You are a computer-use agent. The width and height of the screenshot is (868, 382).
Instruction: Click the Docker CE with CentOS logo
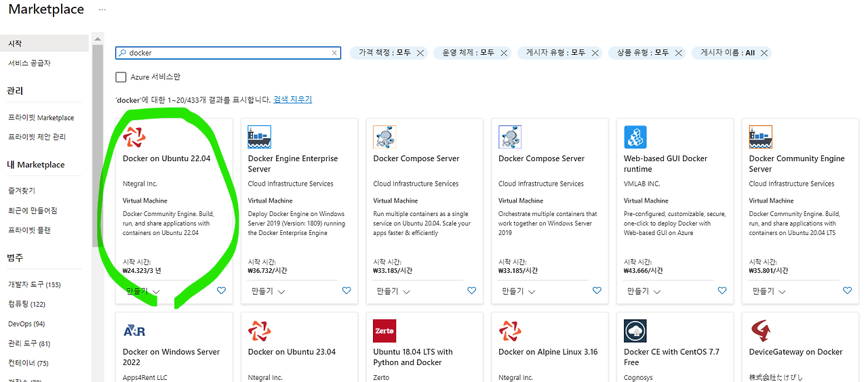click(635, 331)
